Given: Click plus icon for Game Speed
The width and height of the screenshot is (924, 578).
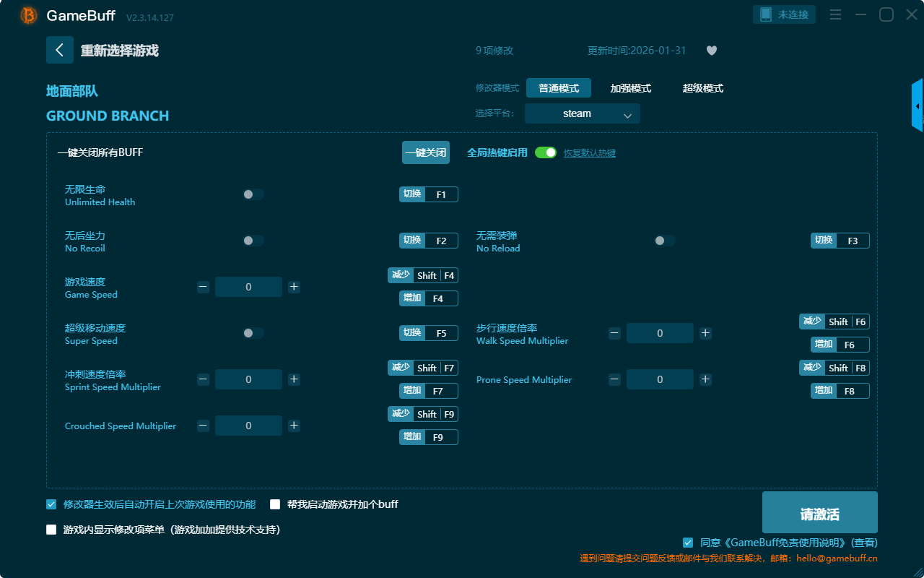Looking at the screenshot, I should (294, 287).
